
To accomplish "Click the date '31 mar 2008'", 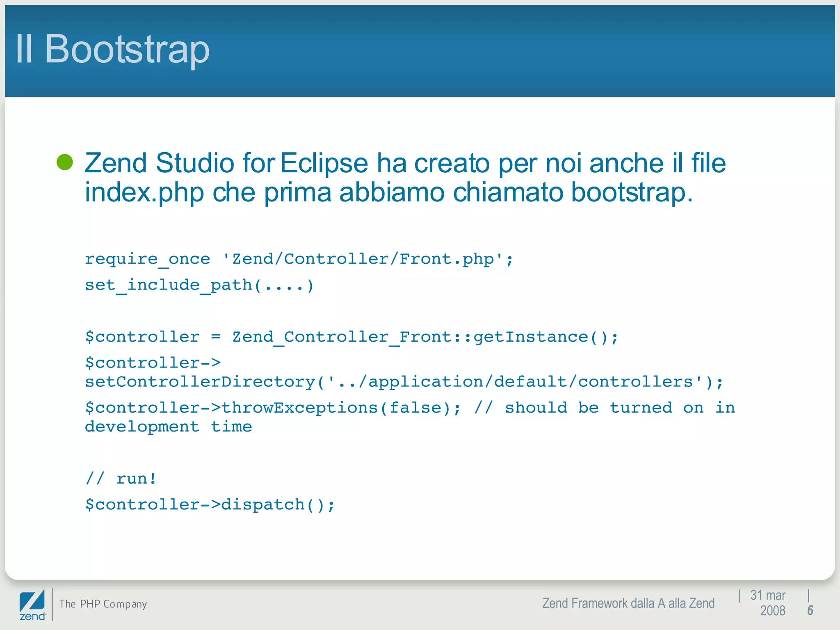I will 768,603.
